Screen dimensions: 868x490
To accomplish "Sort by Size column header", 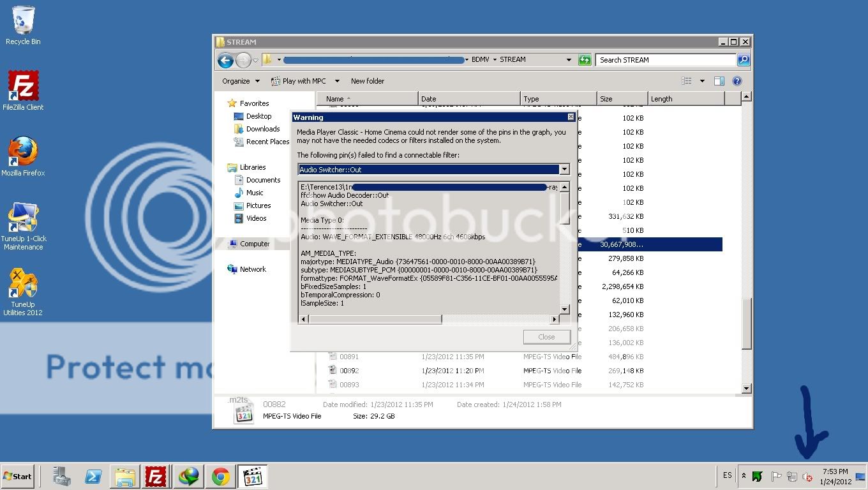I will tap(622, 99).
